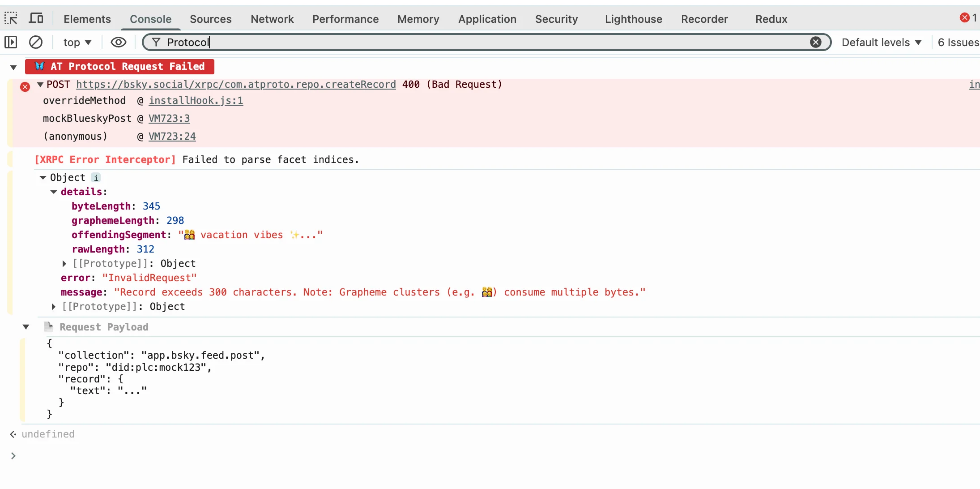Open the top execution context dropdown
The image size is (980, 489).
tap(77, 42)
